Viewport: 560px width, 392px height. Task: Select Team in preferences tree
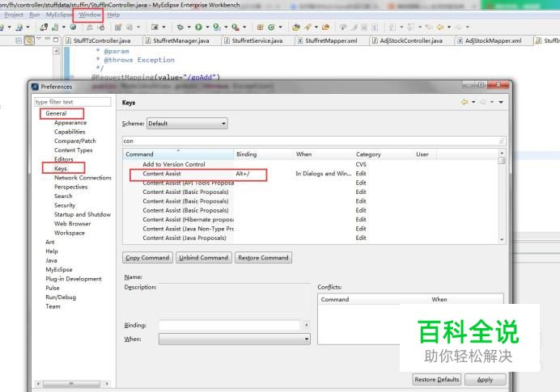[x=53, y=306]
